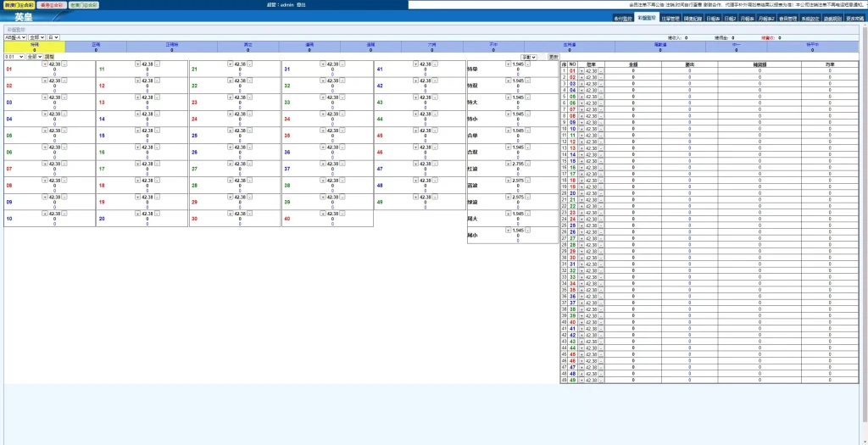The width and height of the screenshot is (868, 445).
Task: Select the 不中 category
Action: (493, 47)
